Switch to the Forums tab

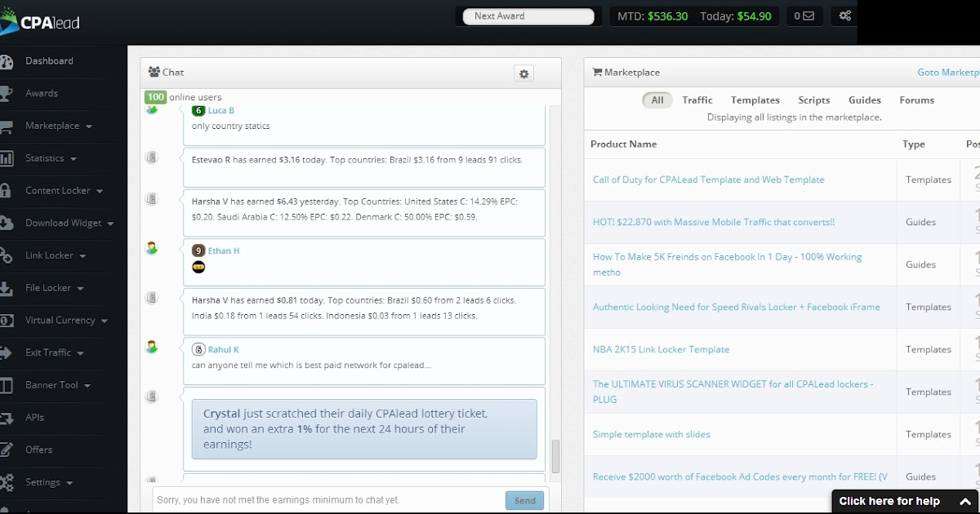point(916,100)
